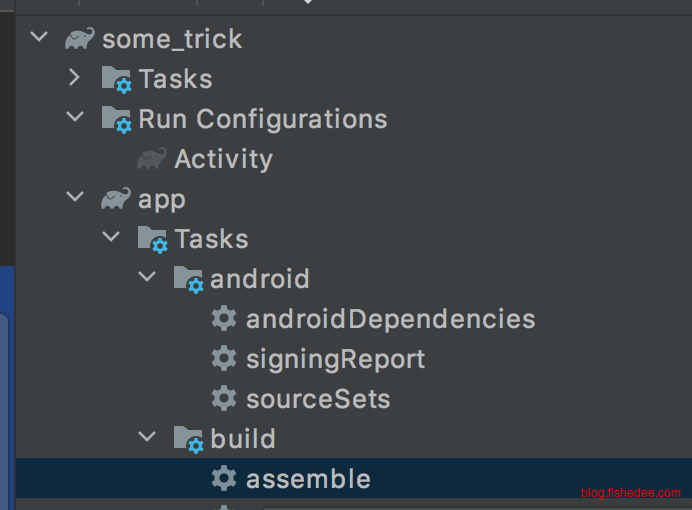Open the blog.fishedee.com watermark link
Viewport: 692px width, 510px height.
click(x=630, y=493)
